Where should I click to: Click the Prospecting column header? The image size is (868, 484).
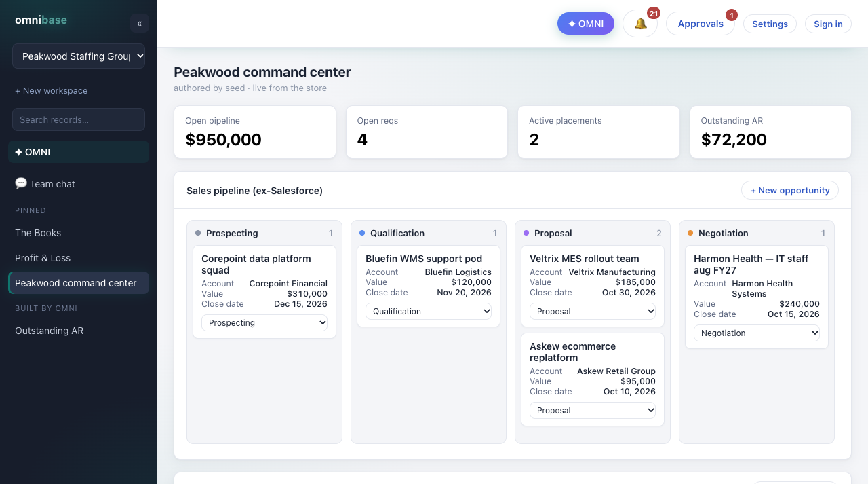pos(264,233)
